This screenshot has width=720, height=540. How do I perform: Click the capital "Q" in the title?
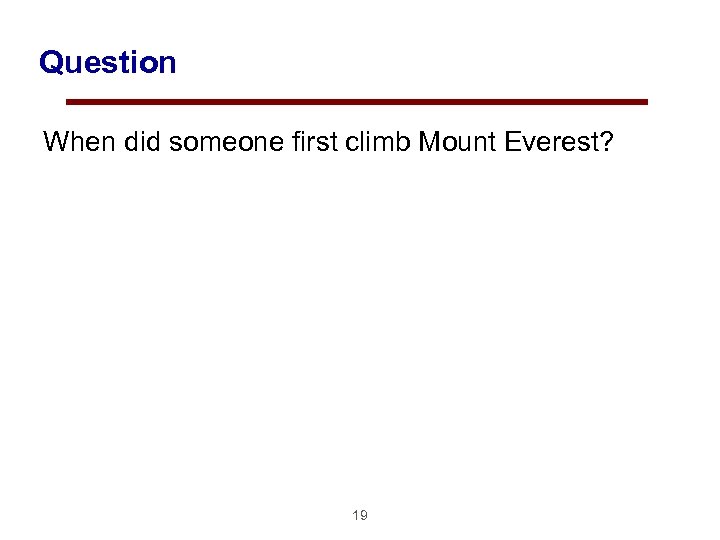(51, 63)
